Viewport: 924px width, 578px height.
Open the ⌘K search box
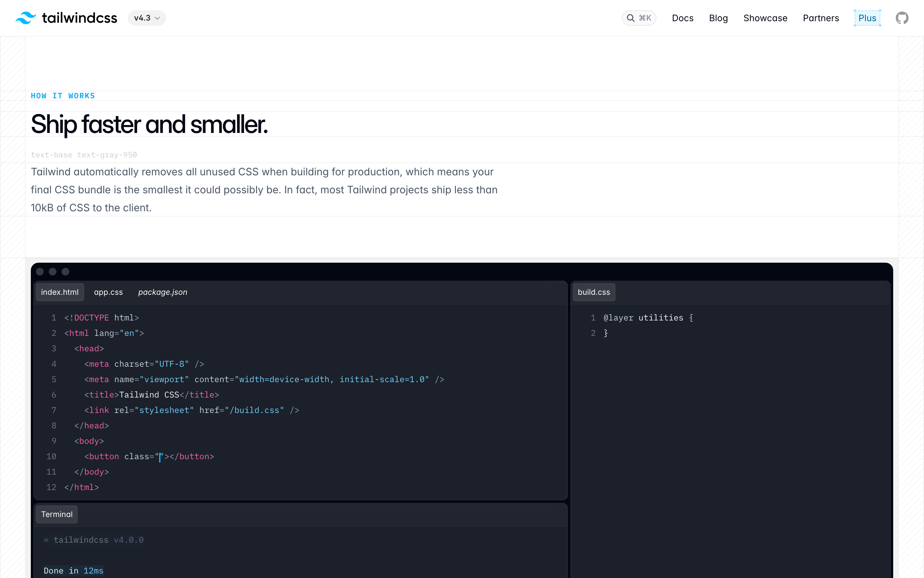(639, 18)
